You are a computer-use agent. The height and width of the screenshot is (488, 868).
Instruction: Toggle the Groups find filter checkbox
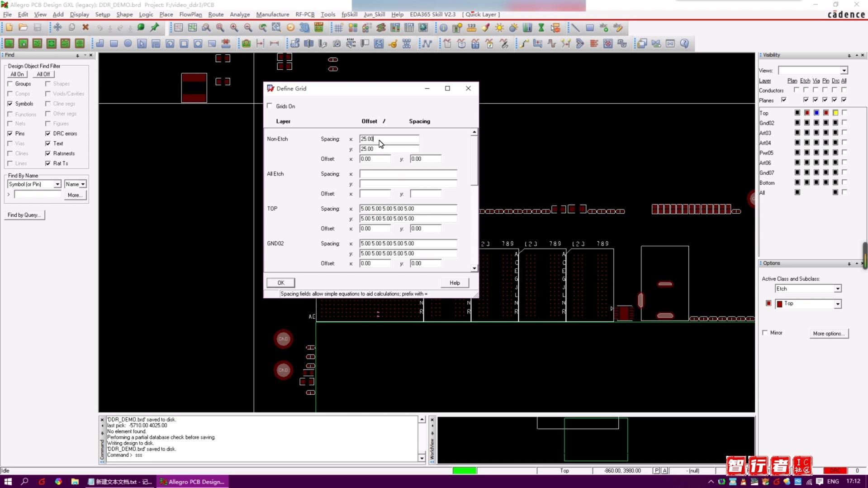click(10, 84)
